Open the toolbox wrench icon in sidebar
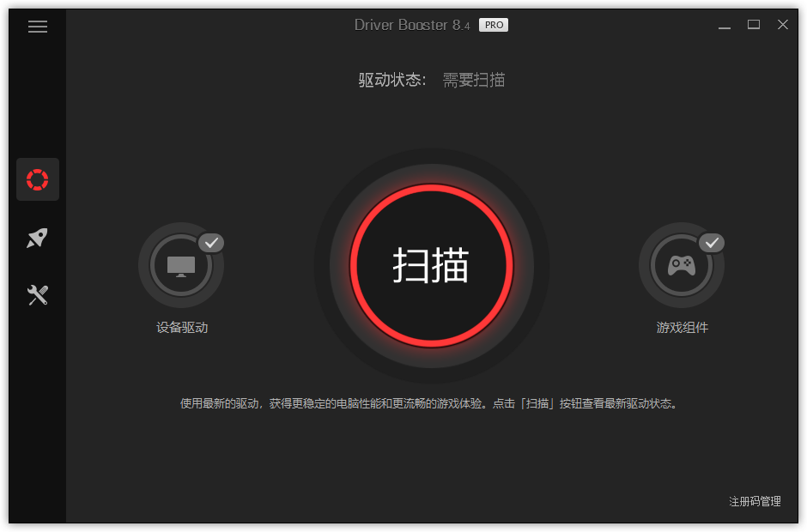The image size is (807, 532). [x=37, y=294]
